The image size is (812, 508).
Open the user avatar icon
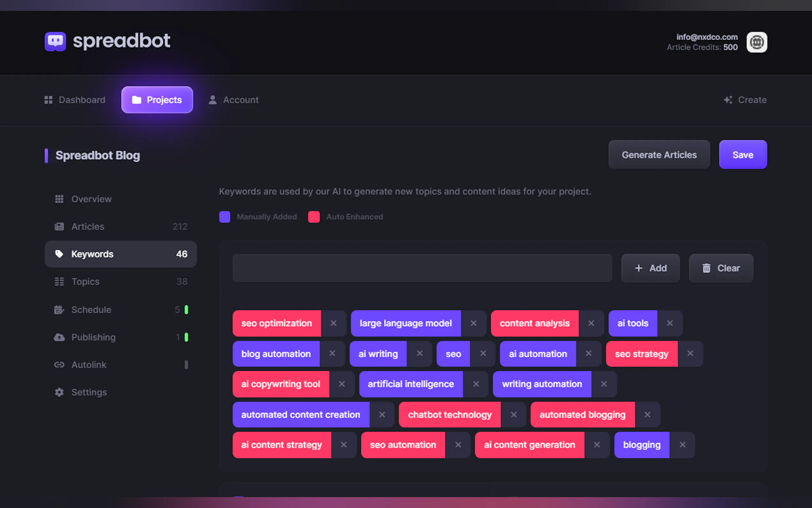tap(756, 42)
